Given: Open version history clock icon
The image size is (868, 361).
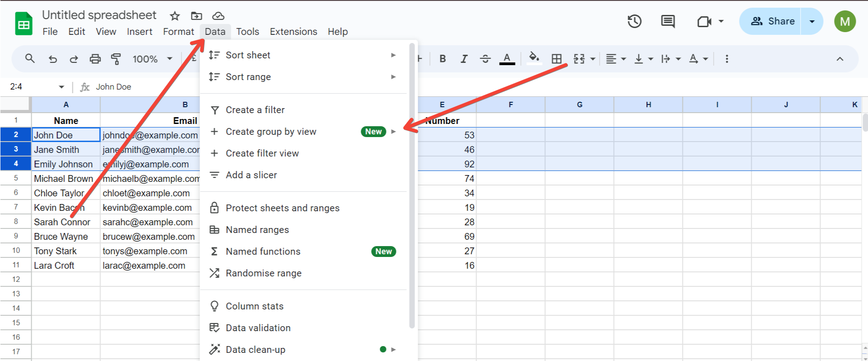Looking at the screenshot, I should (634, 21).
